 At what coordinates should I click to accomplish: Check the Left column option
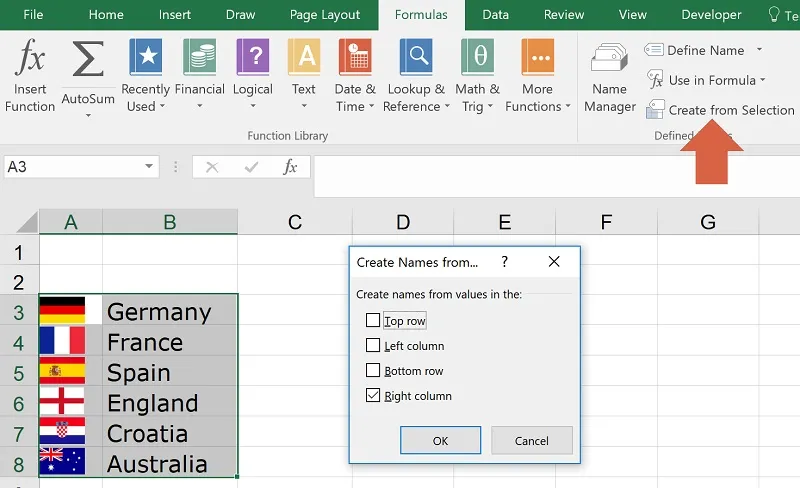click(373, 346)
